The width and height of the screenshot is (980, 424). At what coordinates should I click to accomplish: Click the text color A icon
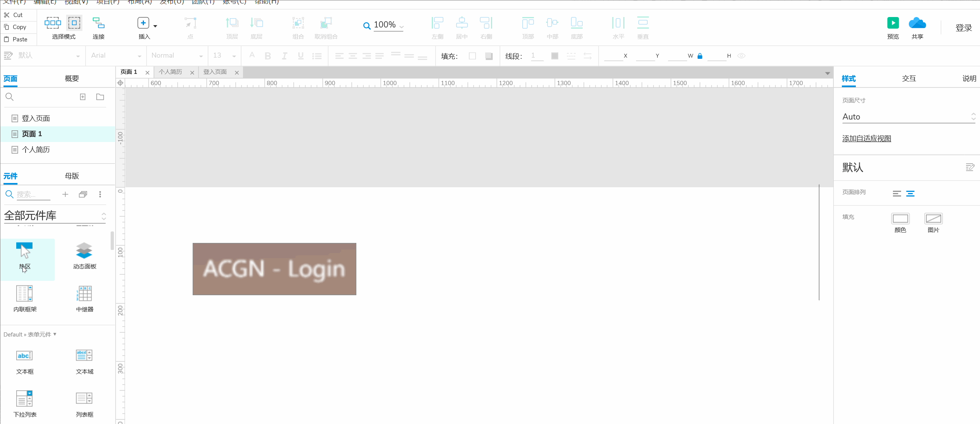click(252, 55)
